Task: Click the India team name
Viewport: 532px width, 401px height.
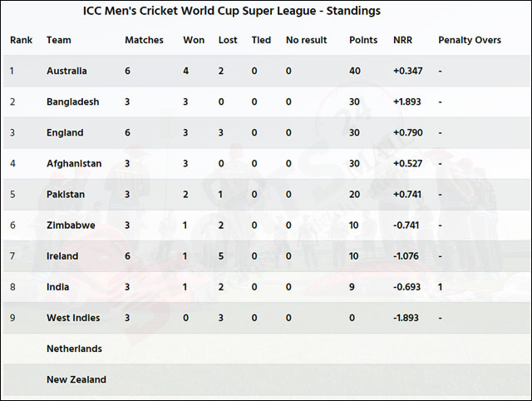Action: pyautogui.click(x=57, y=287)
